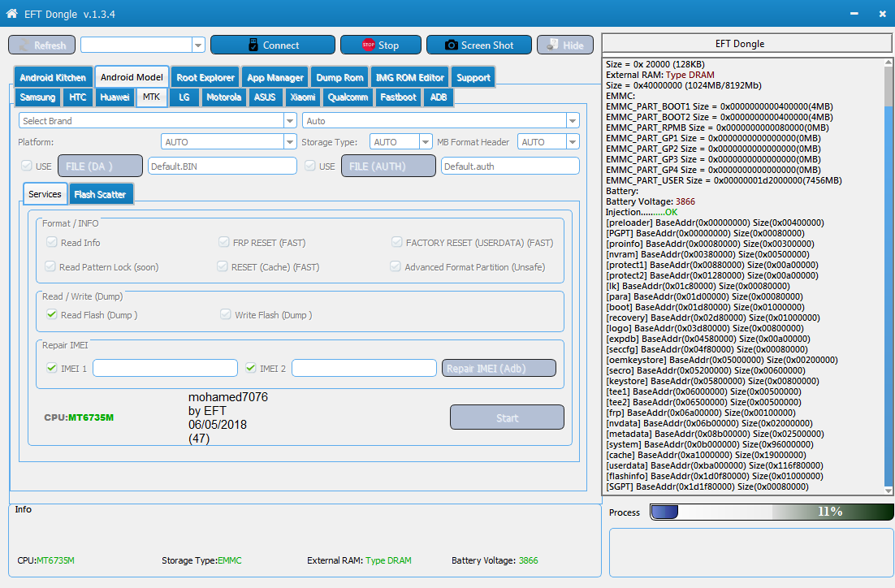This screenshot has width=895, height=588.
Task: Open the ADB tab
Action: pyautogui.click(x=439, y=97)
